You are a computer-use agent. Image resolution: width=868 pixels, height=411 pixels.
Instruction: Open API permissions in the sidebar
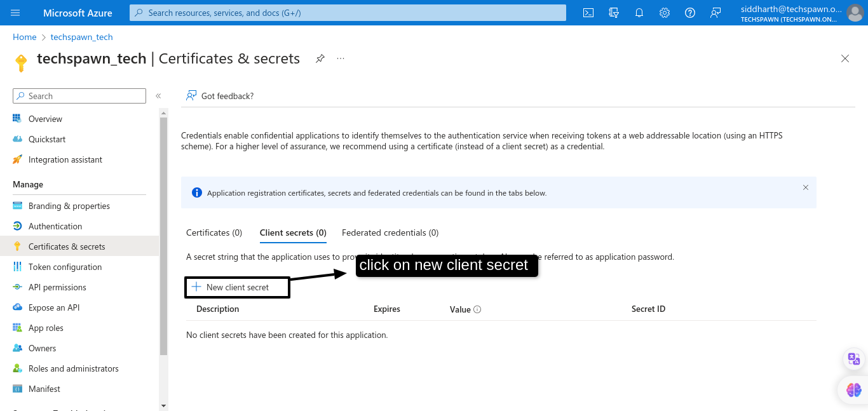click(x=57, y=287)
